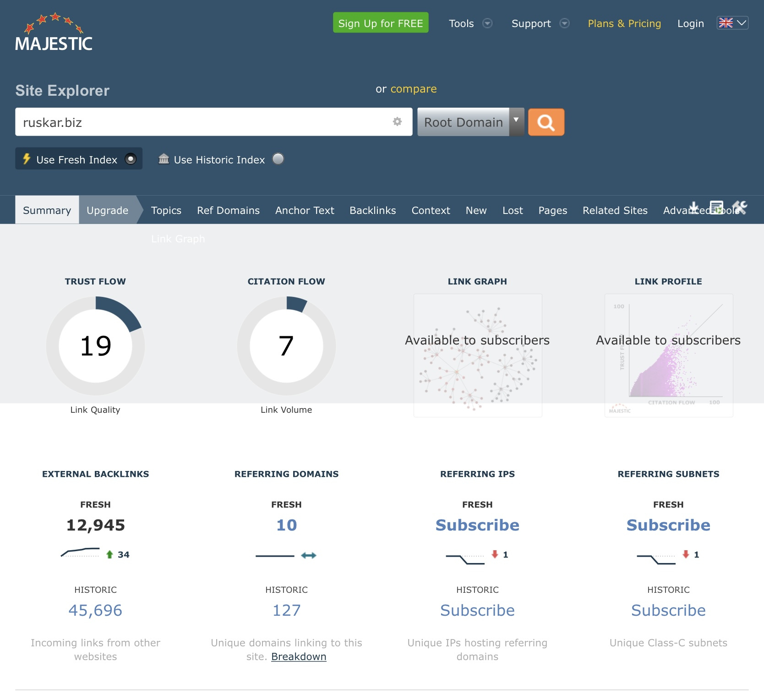Click Trust Flow gauge showing 19
Screen dimensions: 764x700
(x=95, y=346)
